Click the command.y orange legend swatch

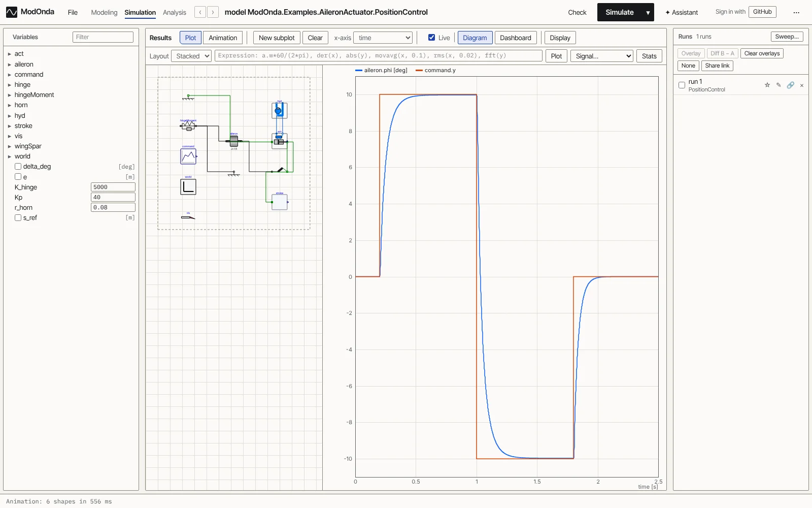click(x=419, y=71)
